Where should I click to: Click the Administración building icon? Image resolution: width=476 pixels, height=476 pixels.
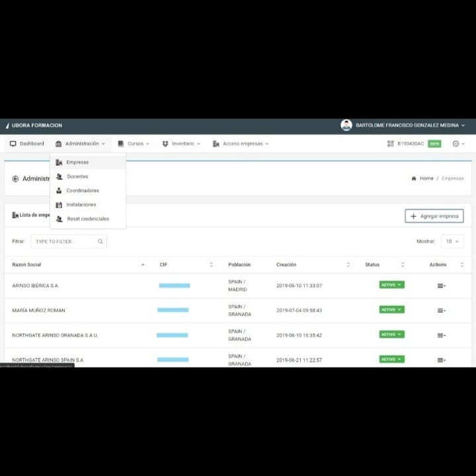pyautogui.click(x=59, y=143)
